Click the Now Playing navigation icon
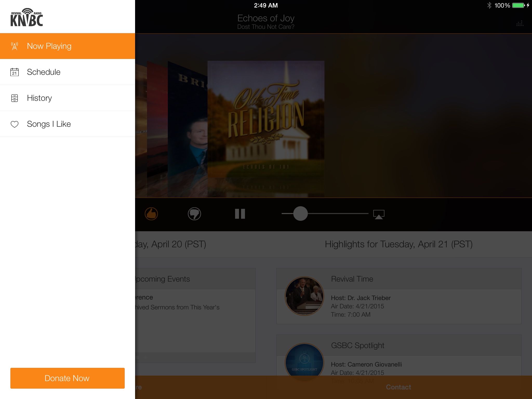 [15, 46]
